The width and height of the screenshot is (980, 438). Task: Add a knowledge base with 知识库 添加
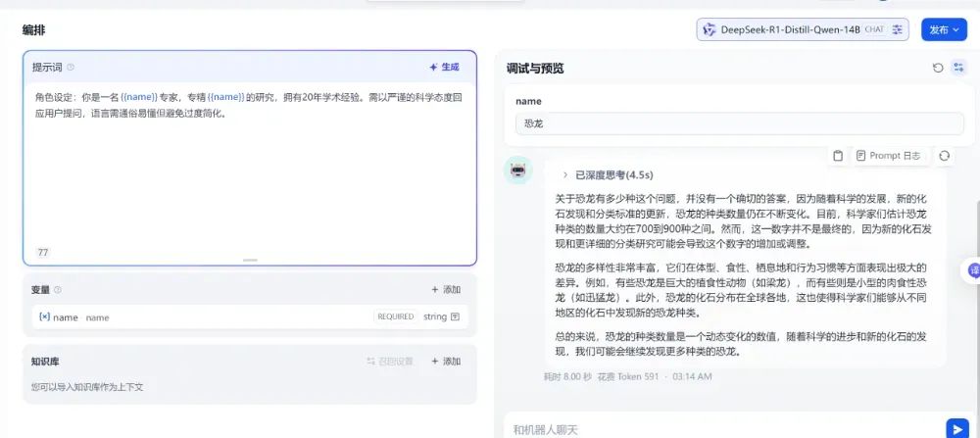click(x=446, y=362)
